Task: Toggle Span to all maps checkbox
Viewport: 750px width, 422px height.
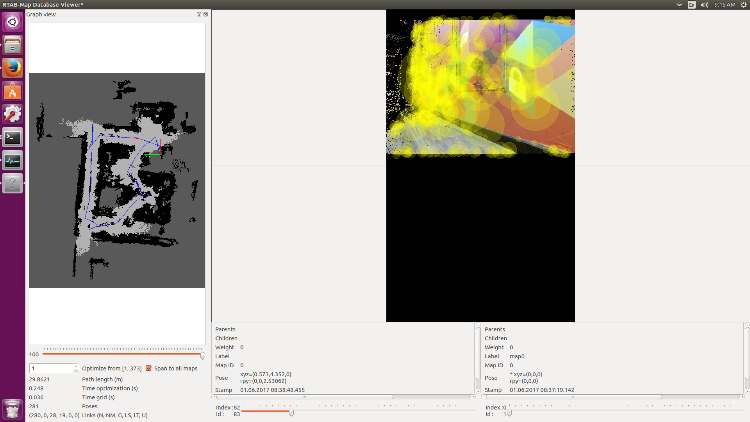Action: pos(149,368)
